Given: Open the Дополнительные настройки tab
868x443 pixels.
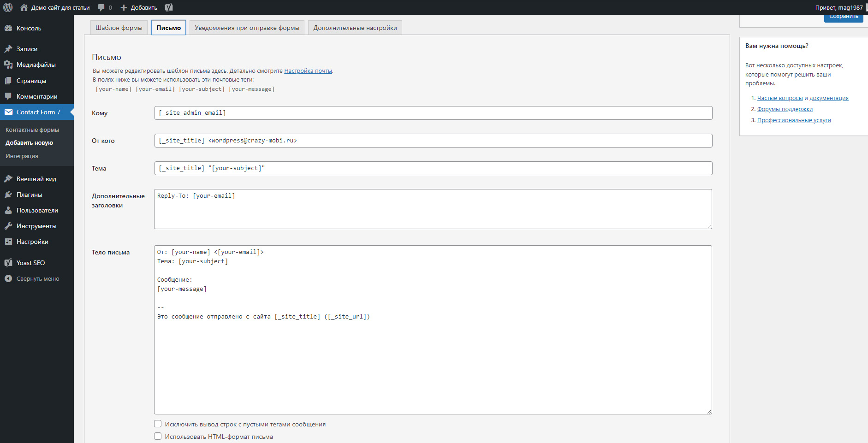Looking at the screenshot, I should click(x=355, y=28).
